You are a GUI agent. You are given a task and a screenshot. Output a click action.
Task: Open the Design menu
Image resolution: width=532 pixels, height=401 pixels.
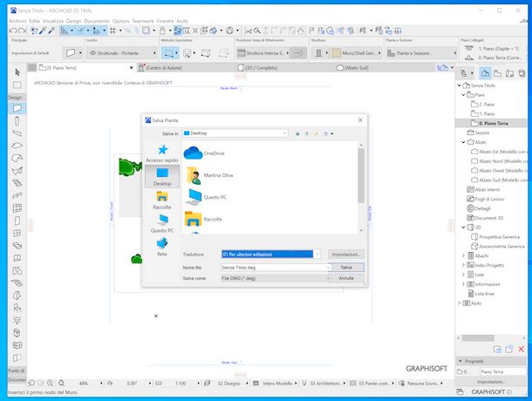(73, 21)
